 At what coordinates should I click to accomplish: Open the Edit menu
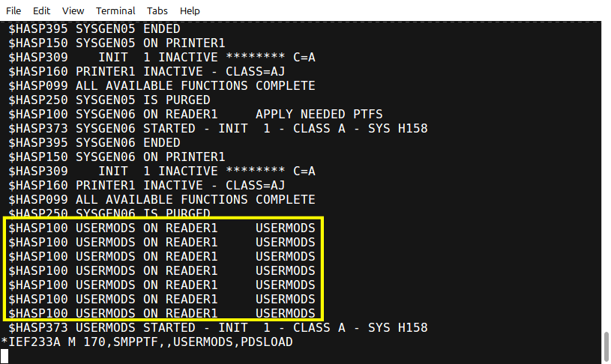41,11
